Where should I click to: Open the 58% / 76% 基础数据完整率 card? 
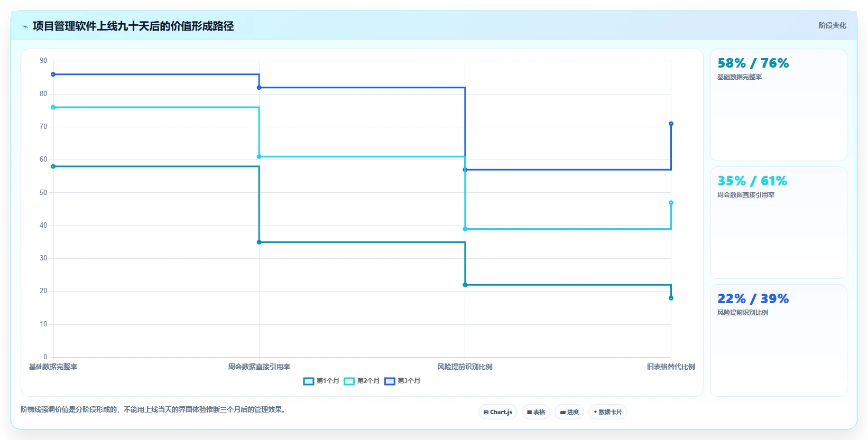pos(779,105)
